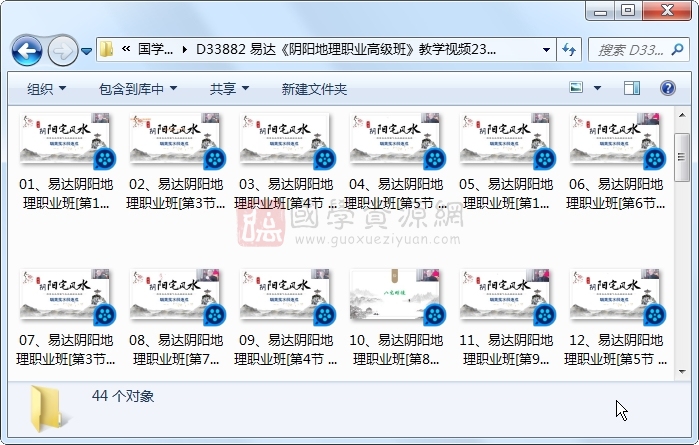Expand the address bar history dropdown
699x445 pixels.
[546, 49]
